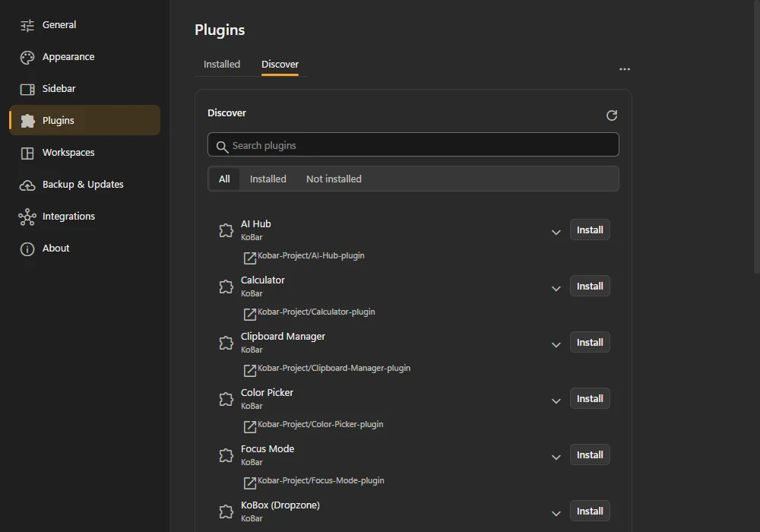Click the AI Hub puzzle icon
Image resolution: width=760 pixels, height=532 pixels.
pyautogui.click(x=226, y=230)
